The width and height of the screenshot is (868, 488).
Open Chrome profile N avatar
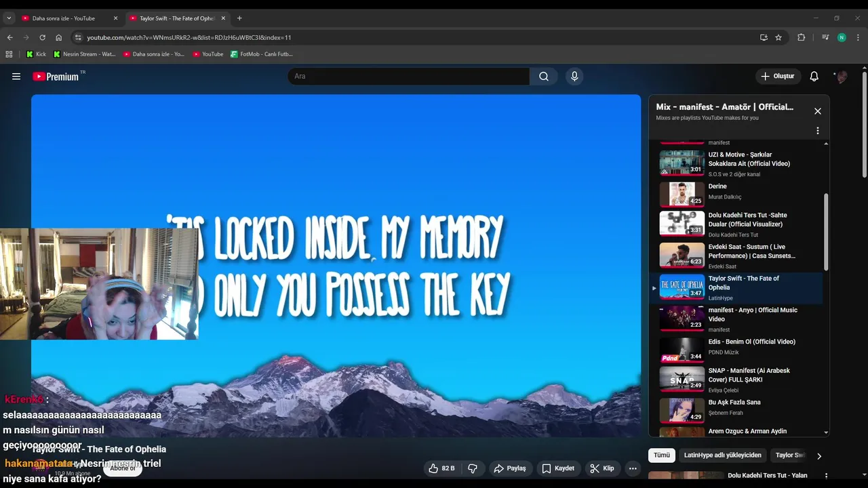pyautogui.click(x=842, y=37)
